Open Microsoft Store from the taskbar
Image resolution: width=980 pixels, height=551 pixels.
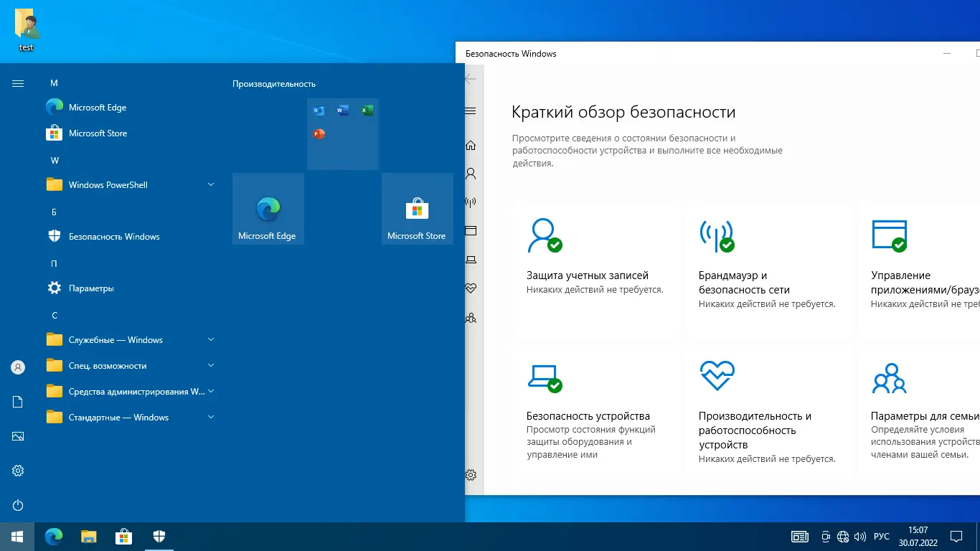coord(123,536)
